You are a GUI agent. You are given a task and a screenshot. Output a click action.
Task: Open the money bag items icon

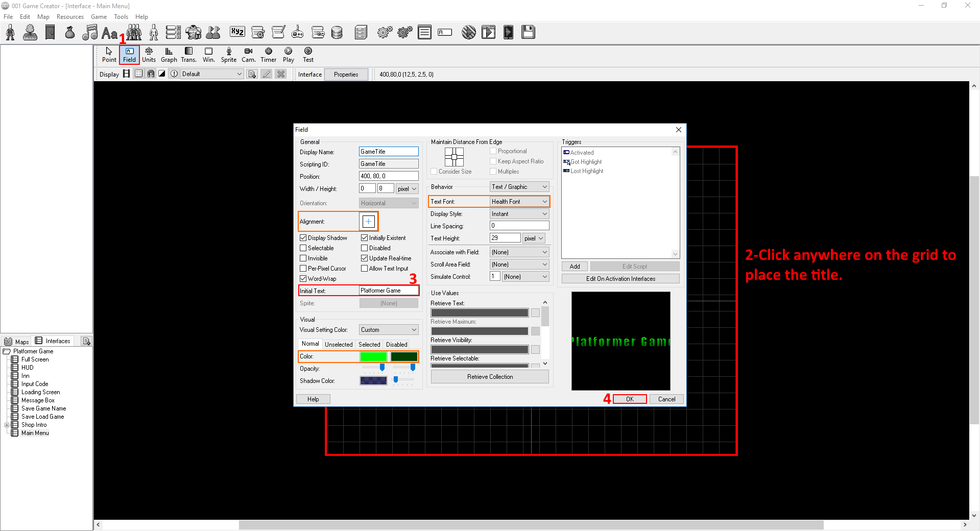point(70,32)
